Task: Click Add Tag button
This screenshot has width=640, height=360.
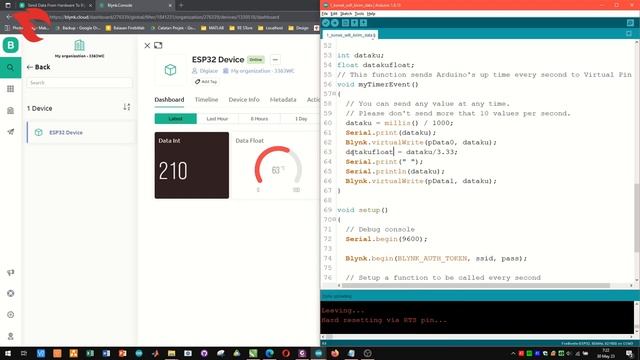Action: (206, 82)
